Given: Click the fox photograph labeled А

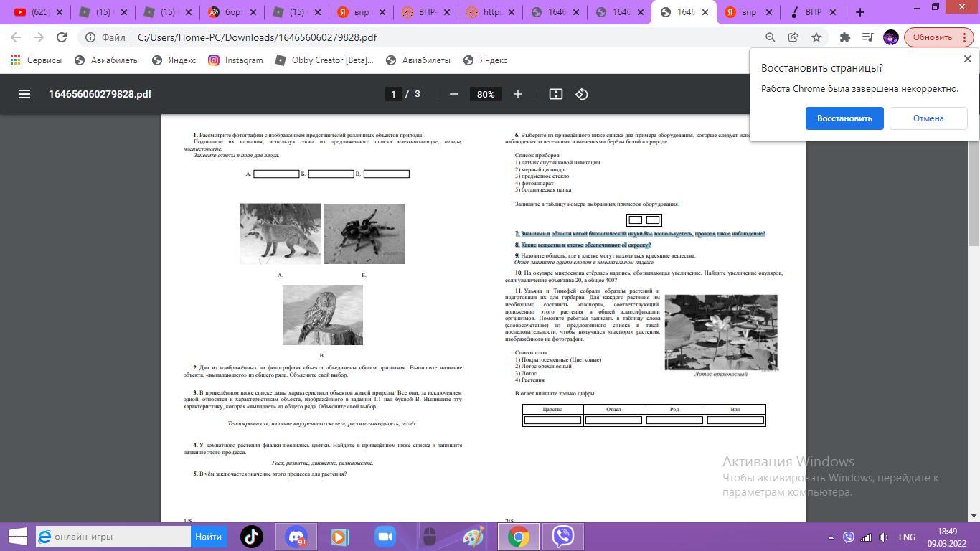Looking at the screenshot, I should pyautogui.click(x=281, y=234).
